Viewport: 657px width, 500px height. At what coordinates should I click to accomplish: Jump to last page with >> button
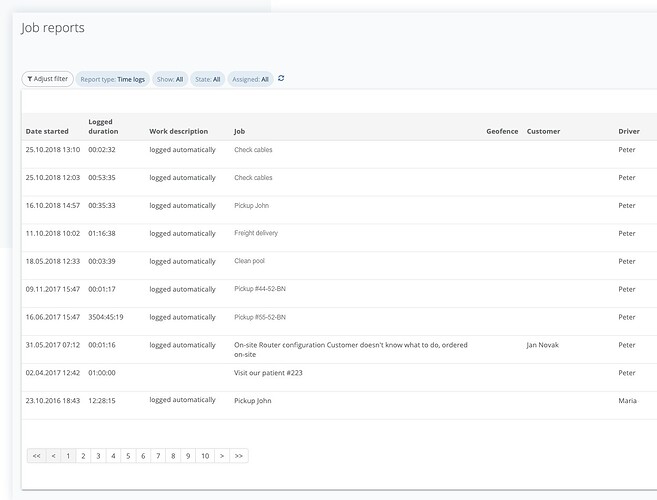click(x=238, y=456)
